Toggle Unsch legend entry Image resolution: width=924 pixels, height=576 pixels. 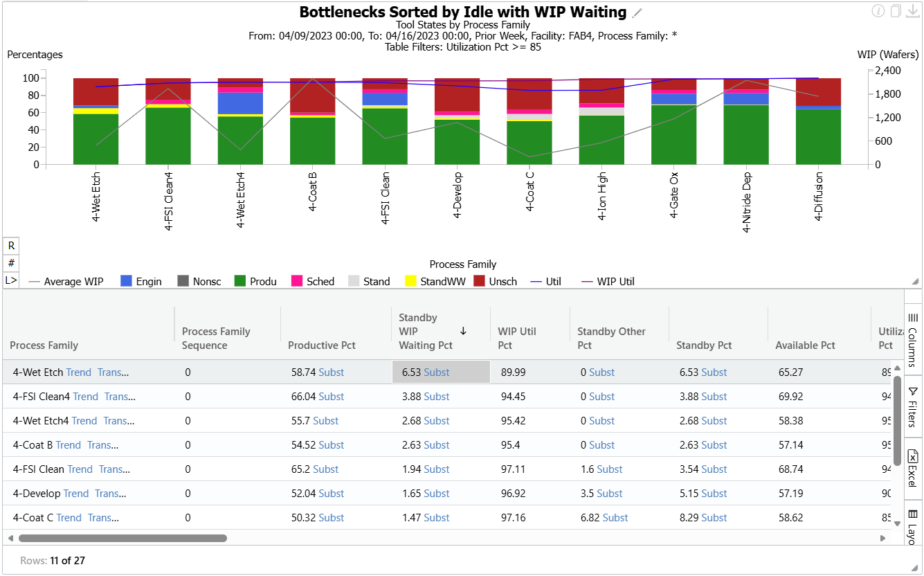pos(495,281)
